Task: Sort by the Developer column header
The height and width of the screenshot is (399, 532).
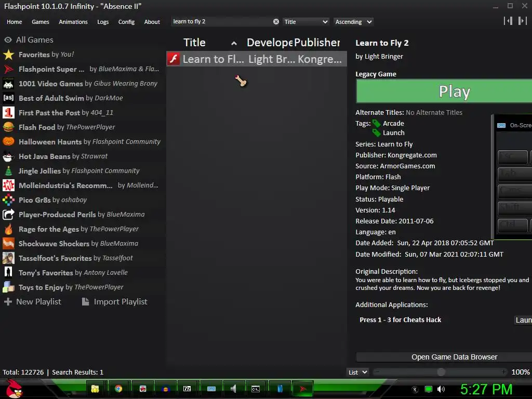Action: pos(270,43)
